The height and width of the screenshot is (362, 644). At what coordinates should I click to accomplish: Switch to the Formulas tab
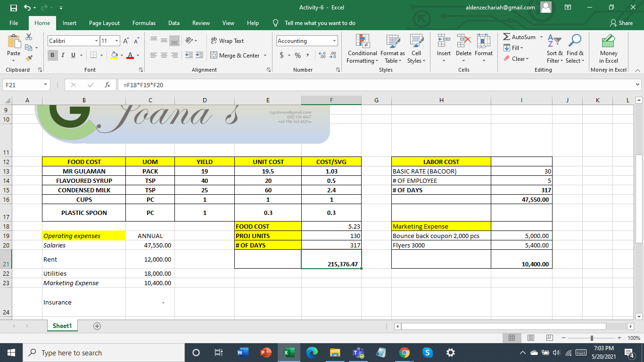coord(144,23)
